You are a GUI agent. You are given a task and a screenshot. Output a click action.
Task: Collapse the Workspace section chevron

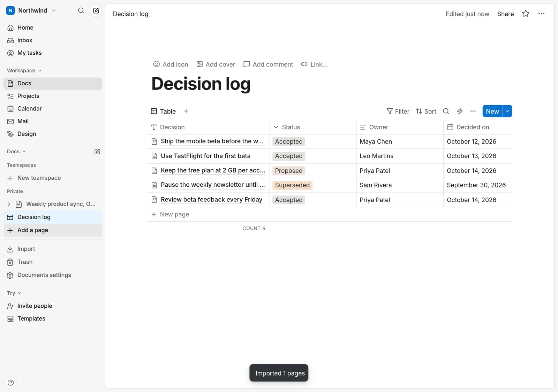(x=40, y=70)
